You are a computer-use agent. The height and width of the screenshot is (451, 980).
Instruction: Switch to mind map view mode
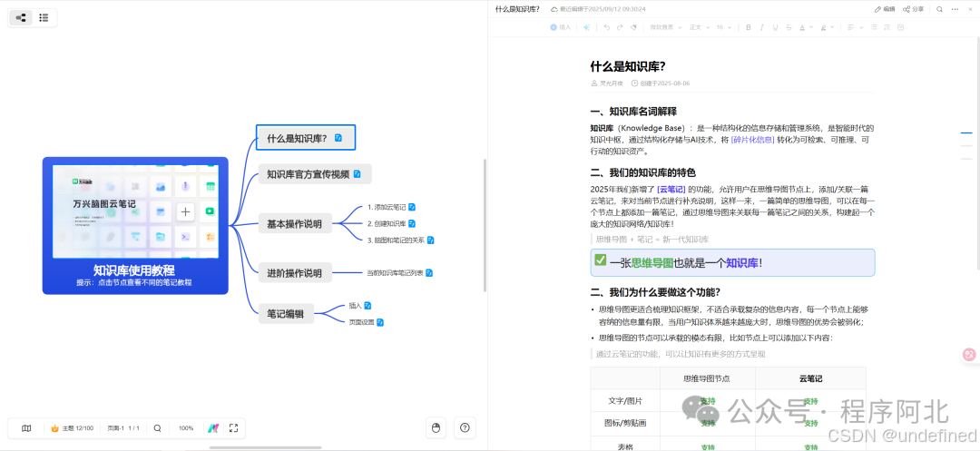(x=21, y=17)
